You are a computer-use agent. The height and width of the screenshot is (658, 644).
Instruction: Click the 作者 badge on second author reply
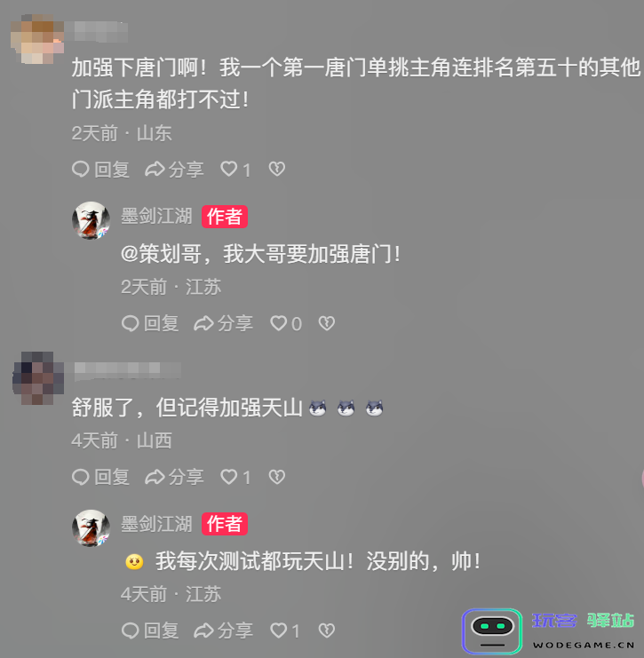(x=225, y=524)
